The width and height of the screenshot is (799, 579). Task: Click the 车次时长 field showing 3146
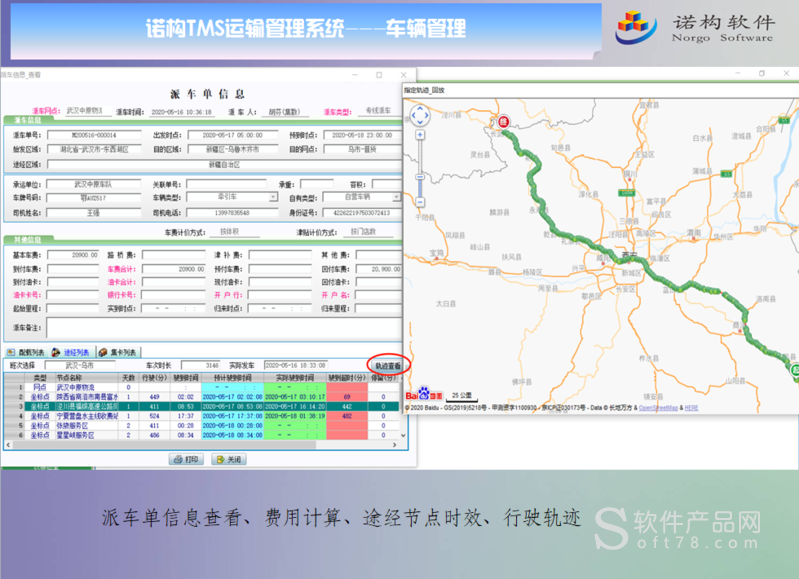click(x=201, y=365)
